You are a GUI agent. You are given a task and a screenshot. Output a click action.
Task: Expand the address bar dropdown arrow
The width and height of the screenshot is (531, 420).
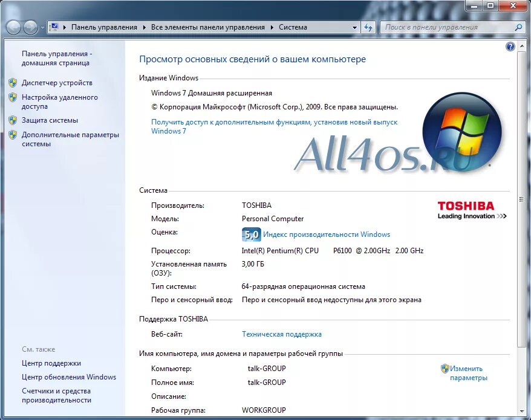(354, 27)
